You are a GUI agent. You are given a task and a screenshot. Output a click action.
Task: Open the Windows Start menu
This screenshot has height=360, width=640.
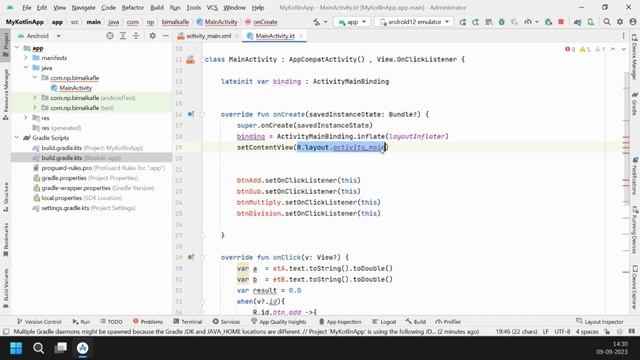[x=16, y=348]
